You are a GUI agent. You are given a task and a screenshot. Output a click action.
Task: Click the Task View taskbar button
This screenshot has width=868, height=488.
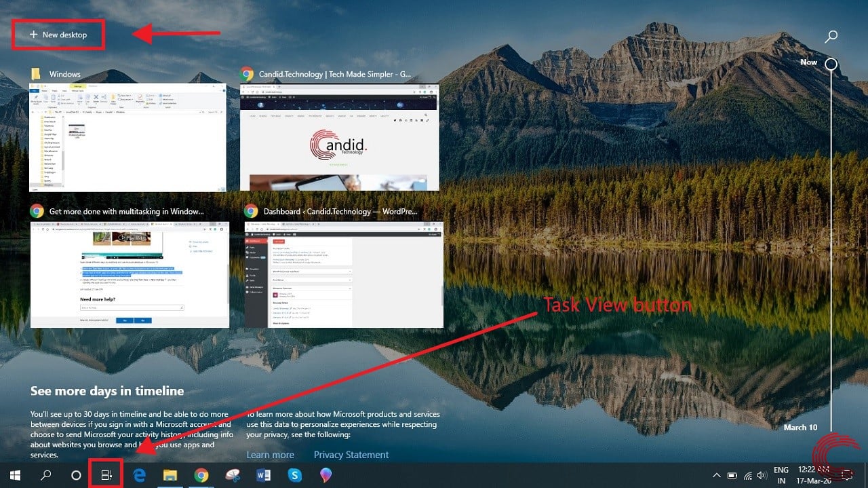[x=106, y=476]
